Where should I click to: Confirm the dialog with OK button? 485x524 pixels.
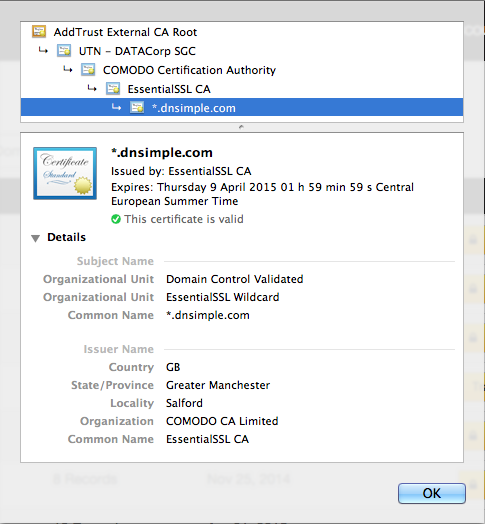click(432, 493)
